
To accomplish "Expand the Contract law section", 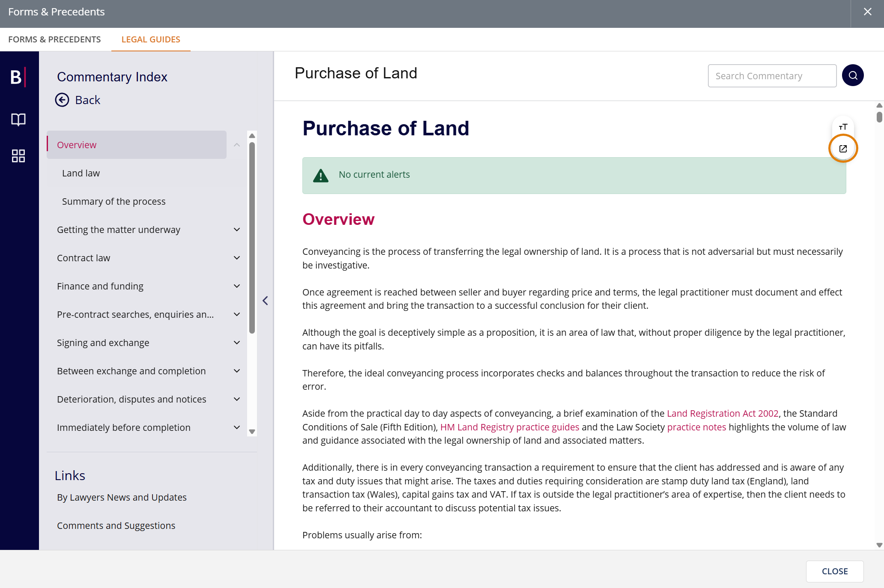I will point(237,258).
